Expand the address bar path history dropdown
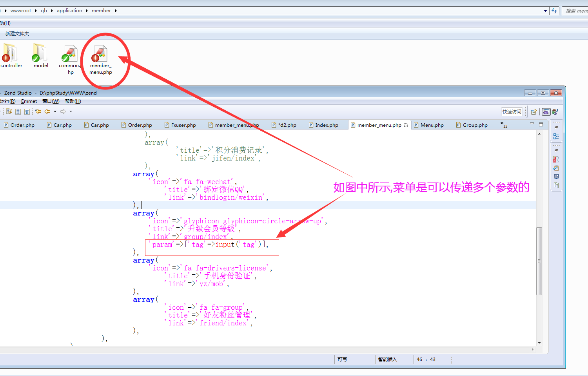Image resolution: width=588 pixels, height=376 pixels. (x=545, y=11)
